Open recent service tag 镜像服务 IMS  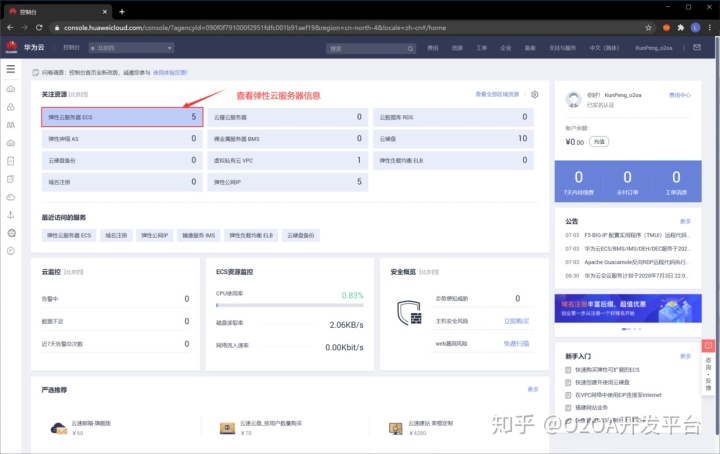199,235
